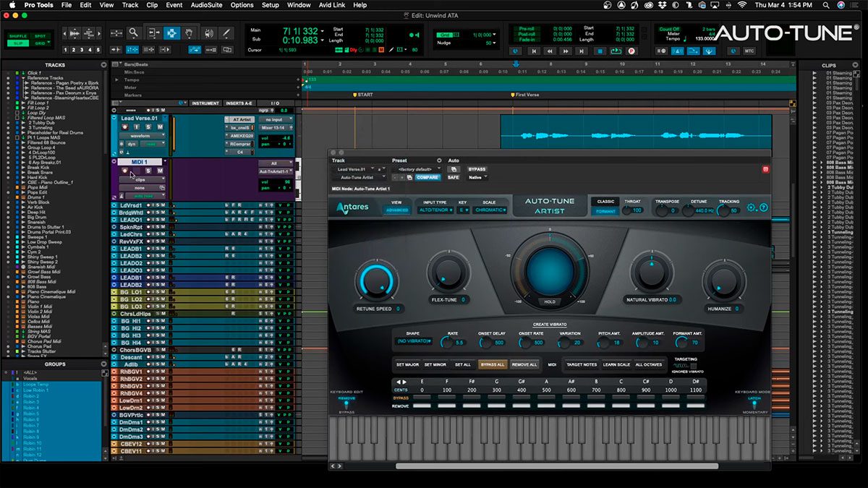868x488 pixels.
Task: Open the Auto-Tune Artist insert selector dropdown
Action: click(357, 177)
